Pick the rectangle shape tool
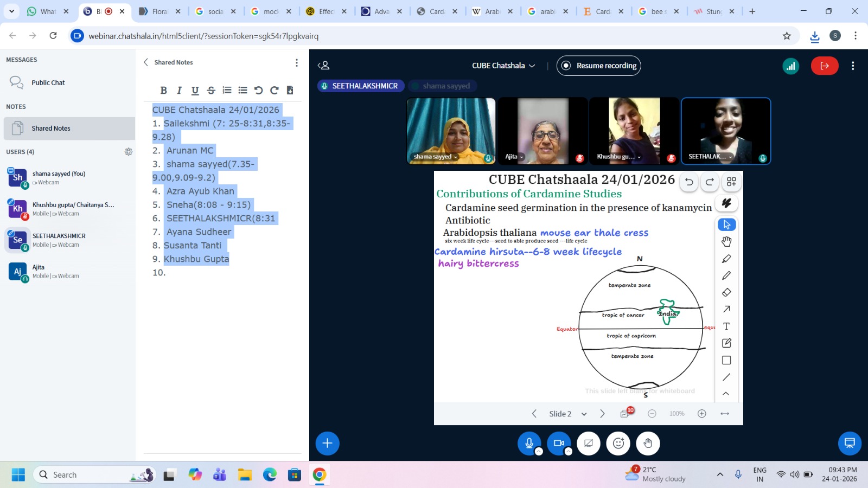 click(x=726, y=360)
